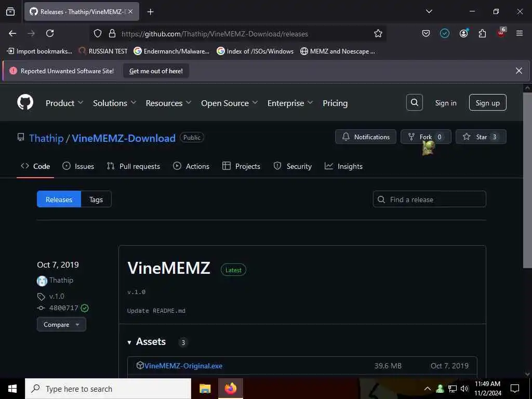Switch to the Issues tab
532x399 pixels.
coord(78,166)
